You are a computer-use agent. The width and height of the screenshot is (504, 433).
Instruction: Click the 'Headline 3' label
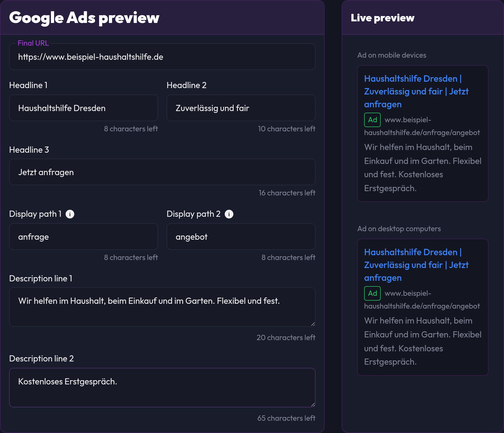coord(29,150)
